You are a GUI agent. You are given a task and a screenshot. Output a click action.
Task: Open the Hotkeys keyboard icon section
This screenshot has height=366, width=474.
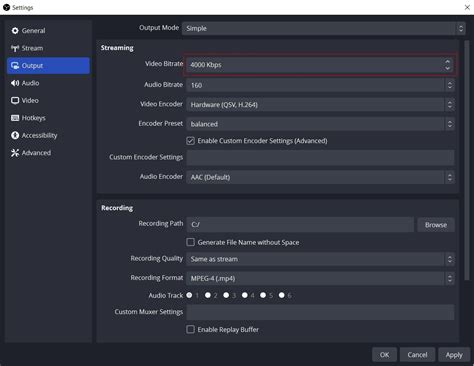click(x=15, y=118)
